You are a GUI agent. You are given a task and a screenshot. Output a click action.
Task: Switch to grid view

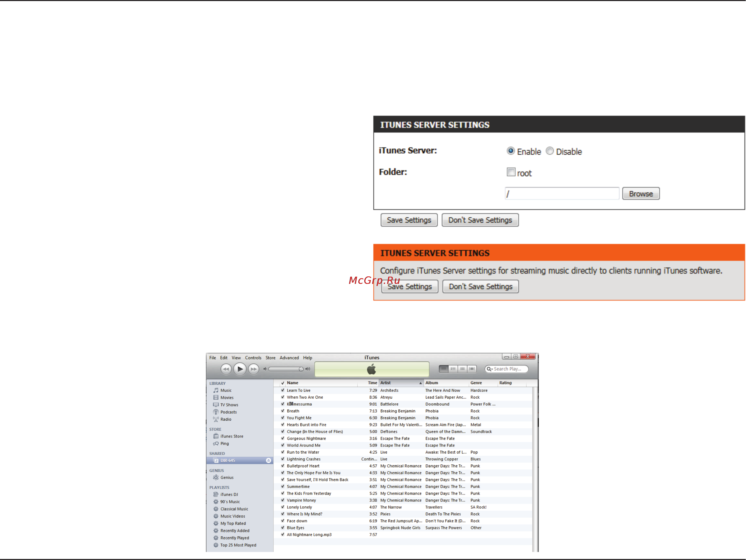point(463,369)
